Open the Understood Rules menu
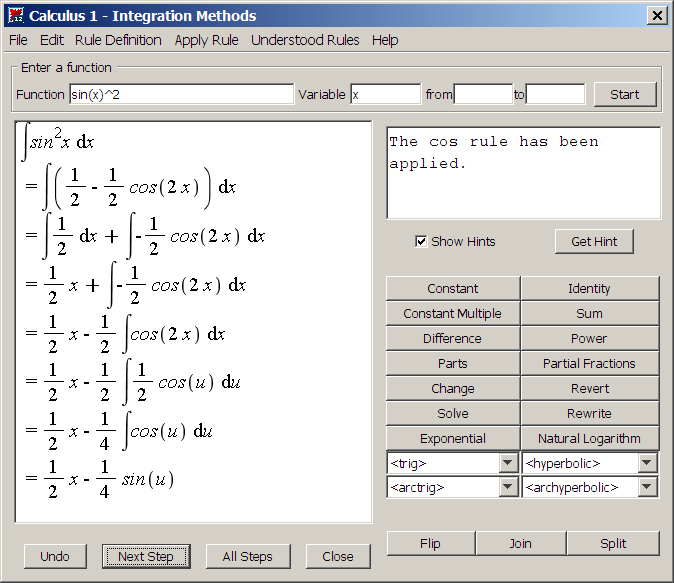This screenshot has width=674, height=583. 305,40
